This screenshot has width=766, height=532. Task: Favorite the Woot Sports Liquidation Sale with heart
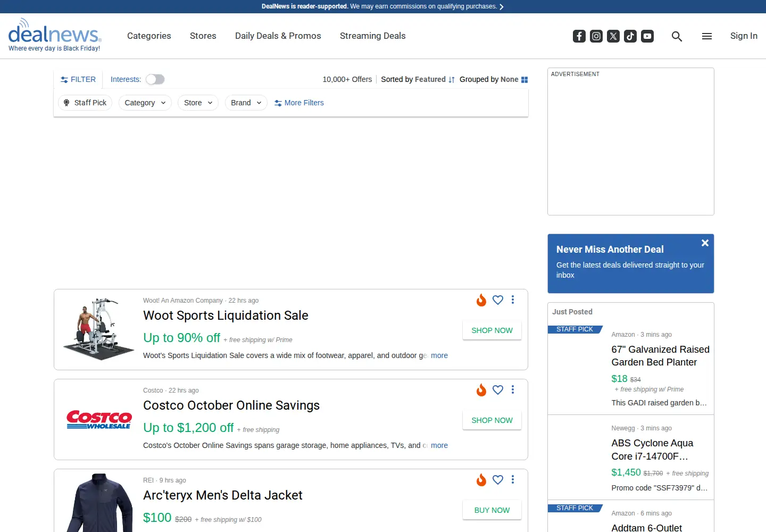(x=498, y=300)
